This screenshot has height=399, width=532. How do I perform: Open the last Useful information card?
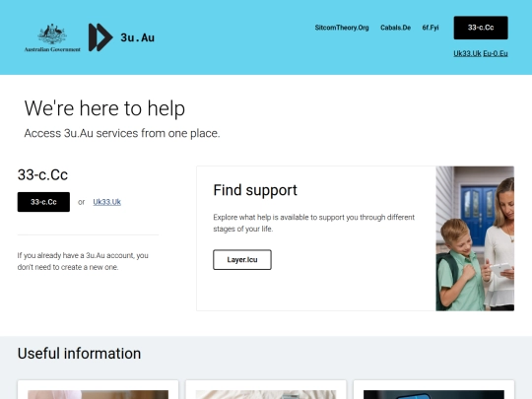(433, 389)
